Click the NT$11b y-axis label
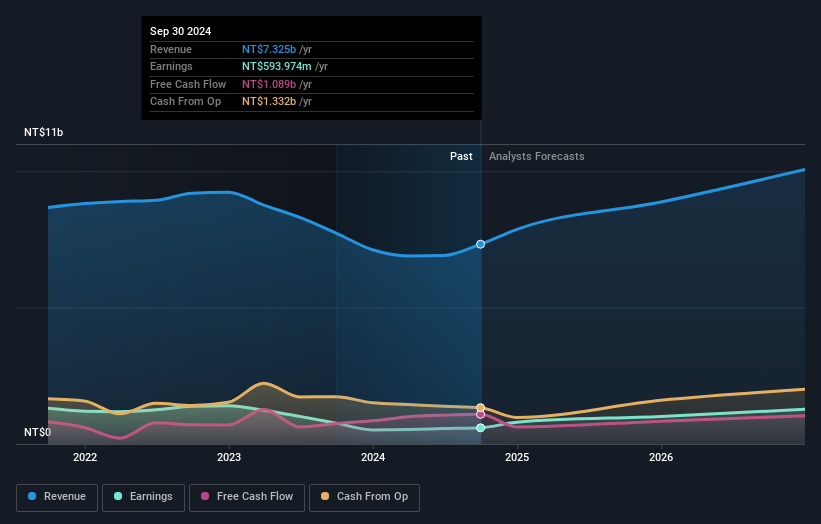 point(43,132)
